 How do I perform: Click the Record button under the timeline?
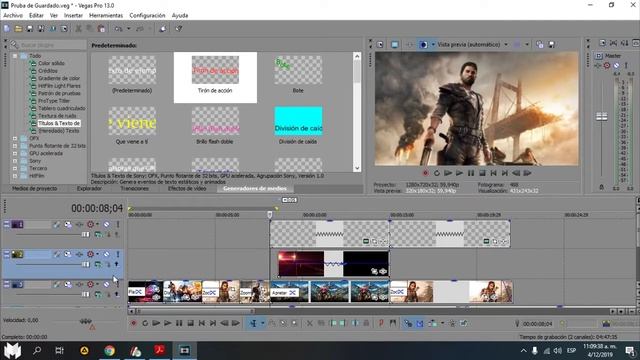point(133,323)
